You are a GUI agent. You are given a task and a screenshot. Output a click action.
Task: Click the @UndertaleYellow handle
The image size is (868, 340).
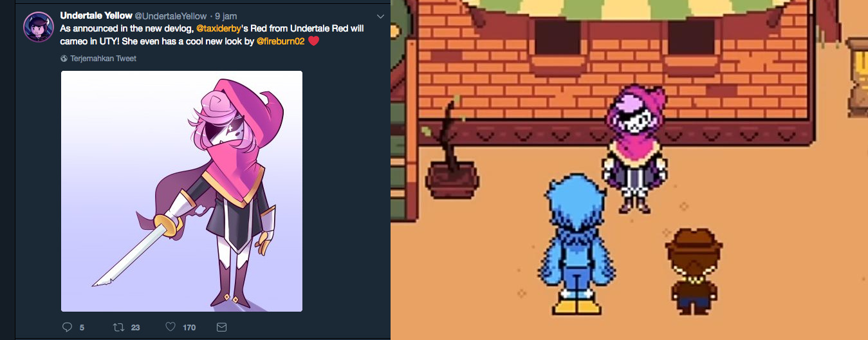click(171, 15)
